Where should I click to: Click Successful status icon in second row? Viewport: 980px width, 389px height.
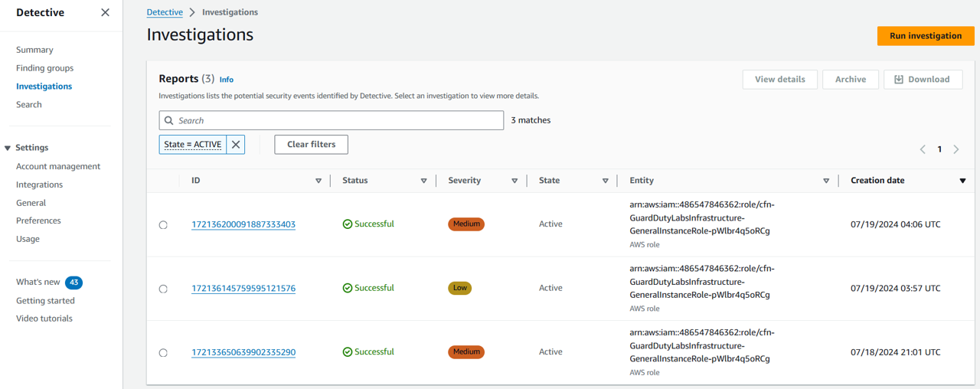tap(348, 288)
